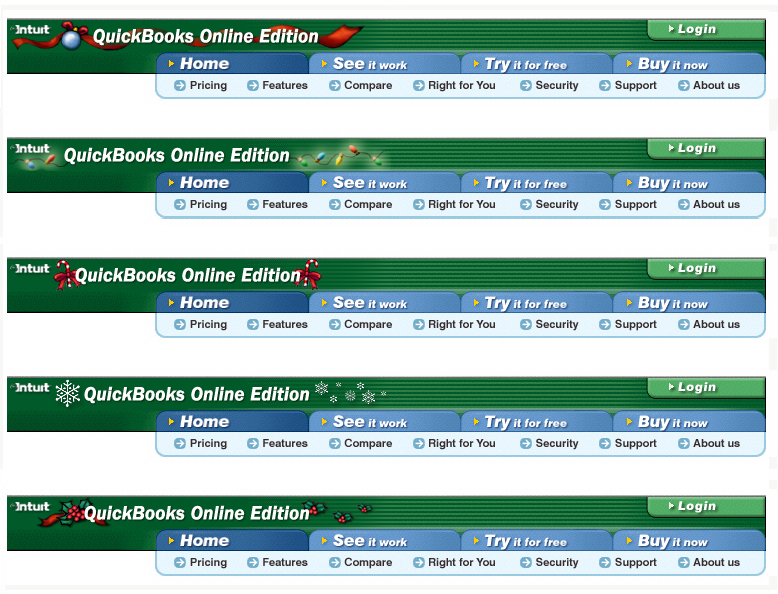The width and height of the screenshot is (778, 594).
Task: Click arrow icon beside Pricing in snowflake banner
Action: pyautogui.click(x=180, y=444)
